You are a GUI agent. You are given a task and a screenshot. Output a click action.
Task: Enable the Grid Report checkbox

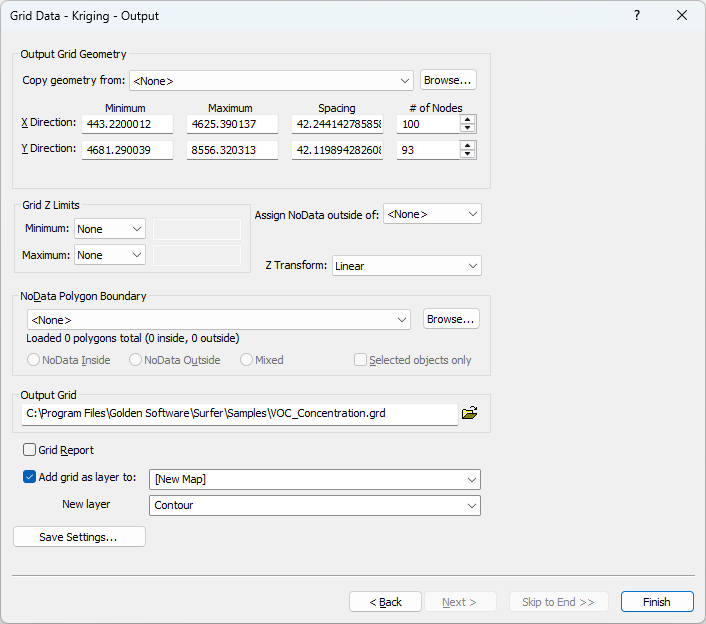pos(29,450)
